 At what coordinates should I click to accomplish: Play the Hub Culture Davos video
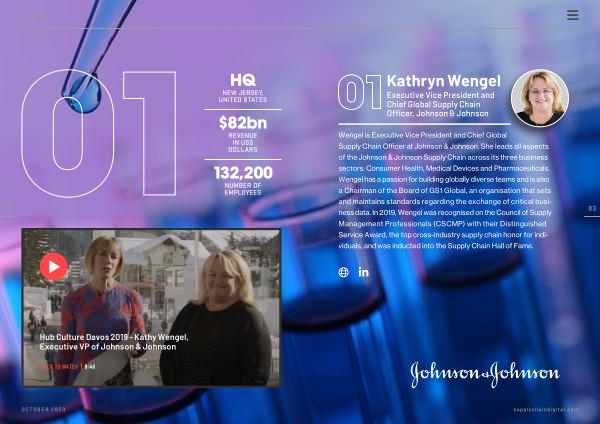(x=53, y=266)
